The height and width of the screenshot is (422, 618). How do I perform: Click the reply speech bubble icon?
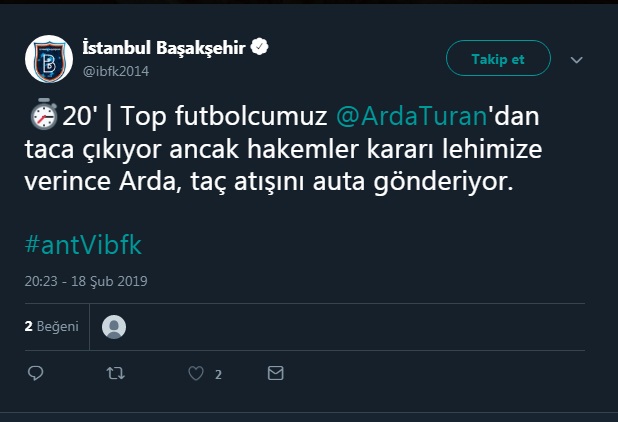coord(35,373)
